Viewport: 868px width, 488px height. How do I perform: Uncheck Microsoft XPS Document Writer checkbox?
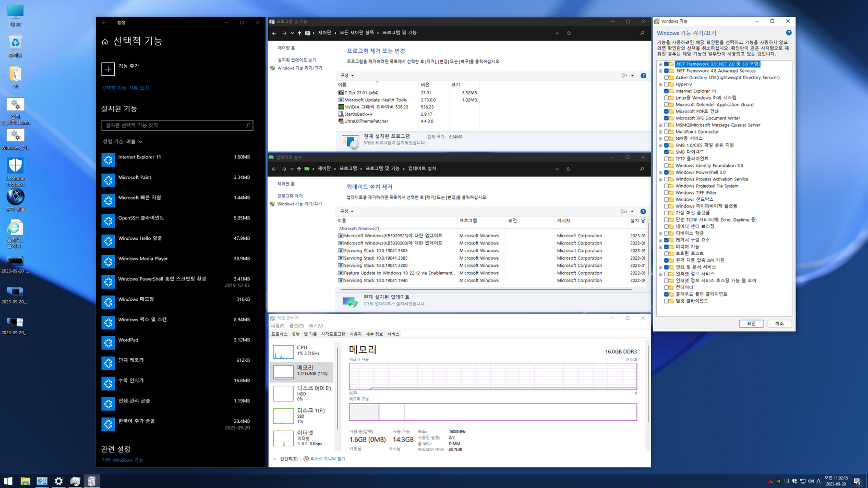(666, 118)
